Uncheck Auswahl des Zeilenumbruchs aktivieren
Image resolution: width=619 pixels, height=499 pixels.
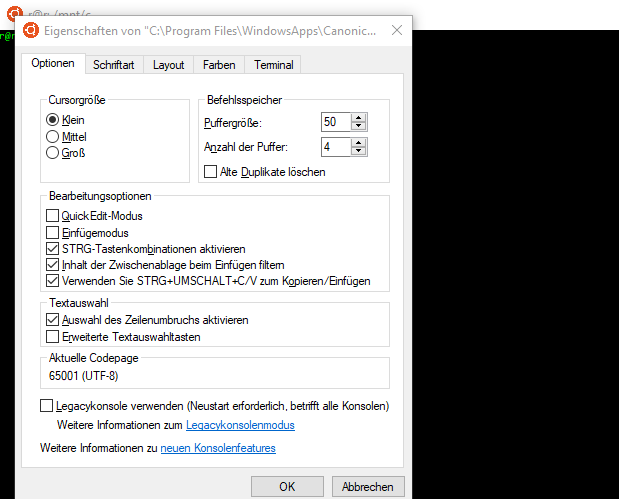52,319
